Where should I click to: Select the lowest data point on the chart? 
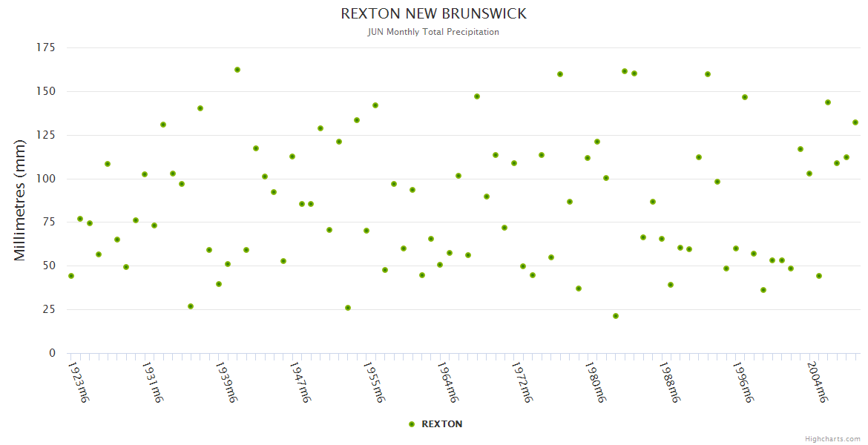click(616, 316)
